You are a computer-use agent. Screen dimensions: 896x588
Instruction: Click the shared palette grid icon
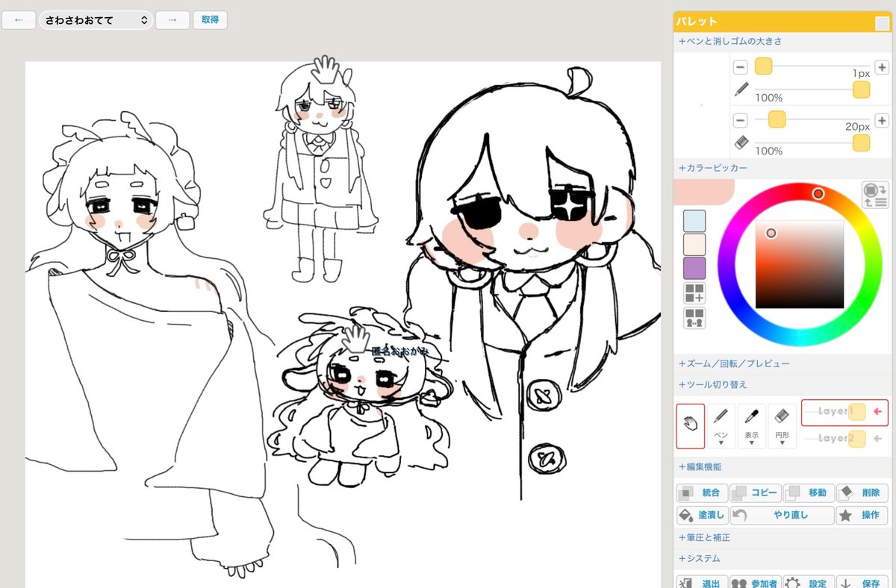[x=694, y=319]
